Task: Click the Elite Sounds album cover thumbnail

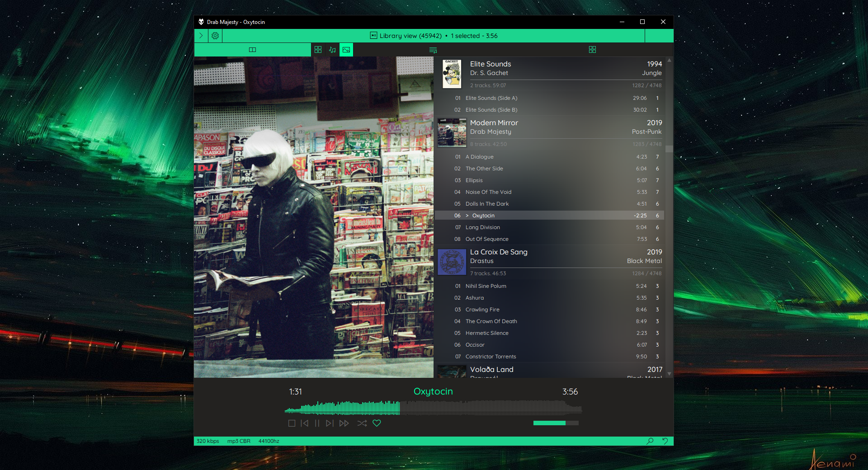Action: click(x=452, y=74)
